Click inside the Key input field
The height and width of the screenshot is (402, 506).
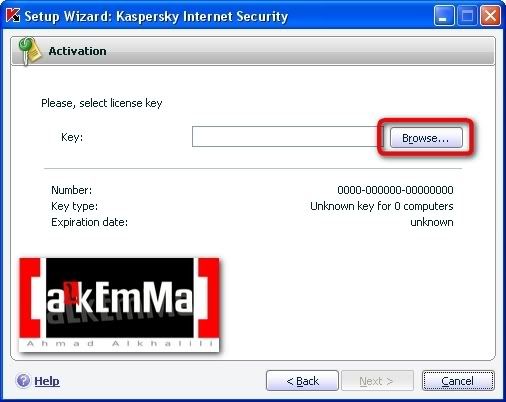coord(287,136)
